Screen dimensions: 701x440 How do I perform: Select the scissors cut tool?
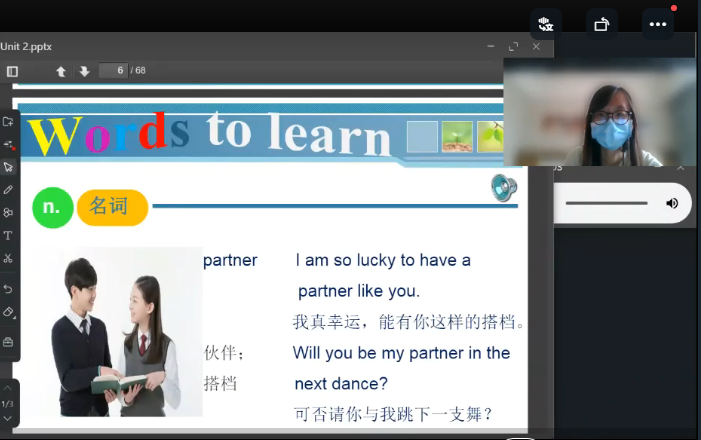pyautogui.click(x=8, y=258)
